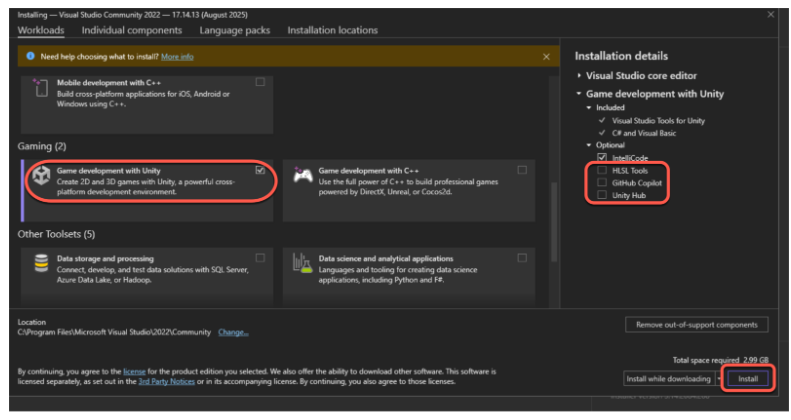The width and height of the screenshot is (791, 420).
Task: Click the game controller C++ workload icon
Action: [301, 177]
